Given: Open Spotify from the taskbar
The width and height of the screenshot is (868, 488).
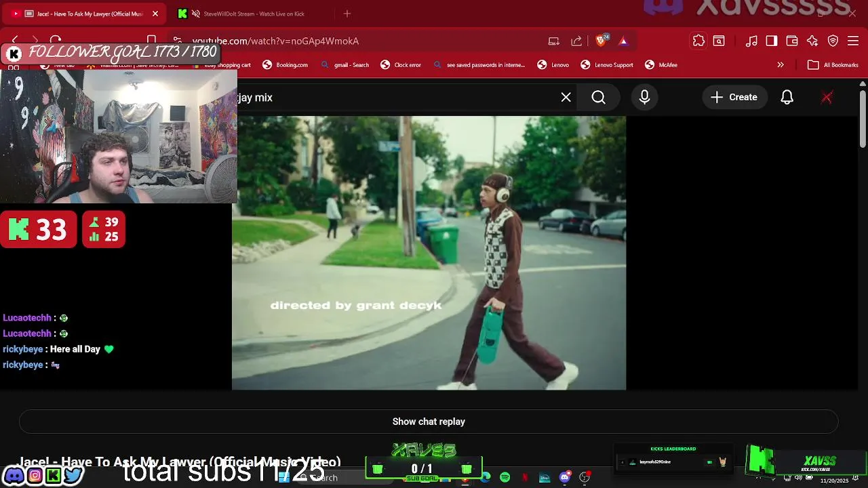Looking at the screenshot, I should [x=505, y=478].
